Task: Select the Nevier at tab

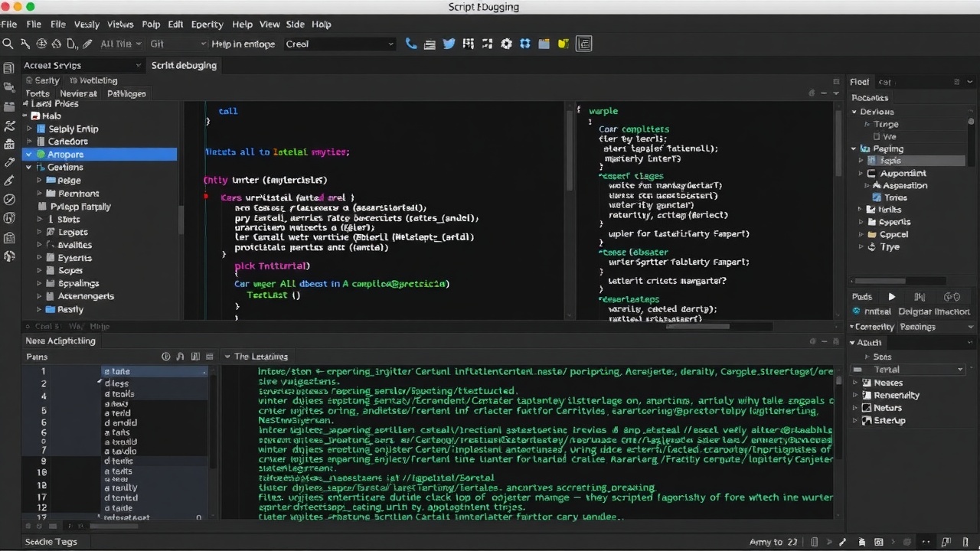Action: point(78,93)
